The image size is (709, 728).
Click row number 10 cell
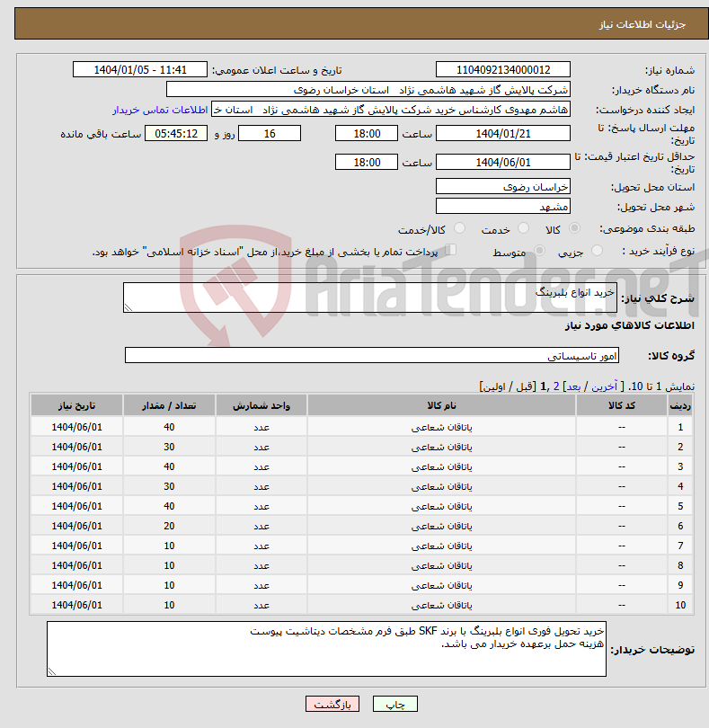click(x=680, y=605)
